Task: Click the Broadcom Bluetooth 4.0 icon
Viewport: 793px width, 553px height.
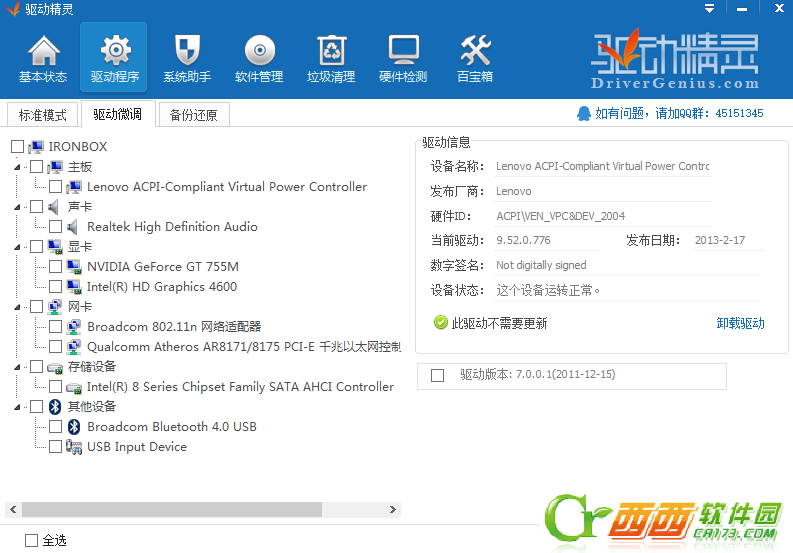Action: (x=74, y=427)
